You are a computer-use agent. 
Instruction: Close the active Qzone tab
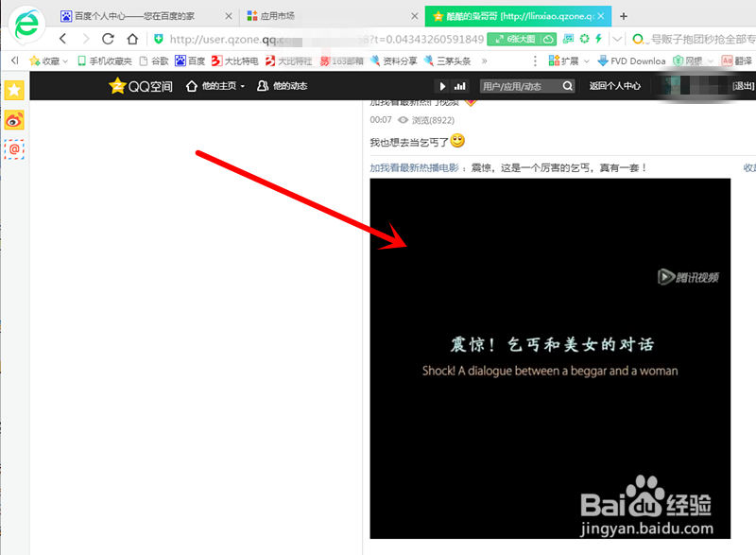pos(601,16)
